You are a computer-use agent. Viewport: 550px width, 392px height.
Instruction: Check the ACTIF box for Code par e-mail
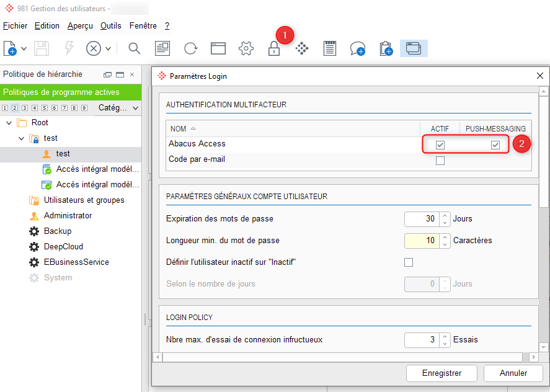coord(440,160)
